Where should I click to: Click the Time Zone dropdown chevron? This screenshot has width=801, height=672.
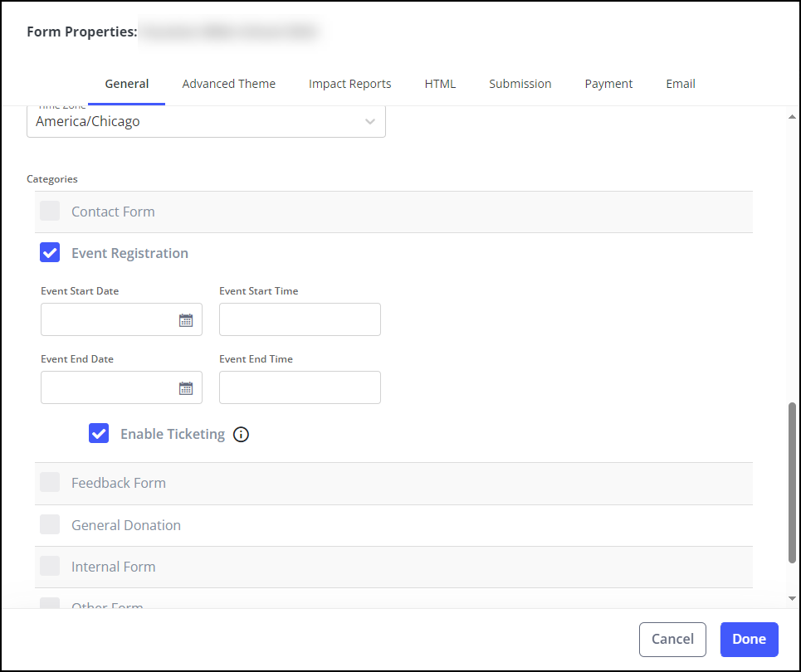pos(370,121)
